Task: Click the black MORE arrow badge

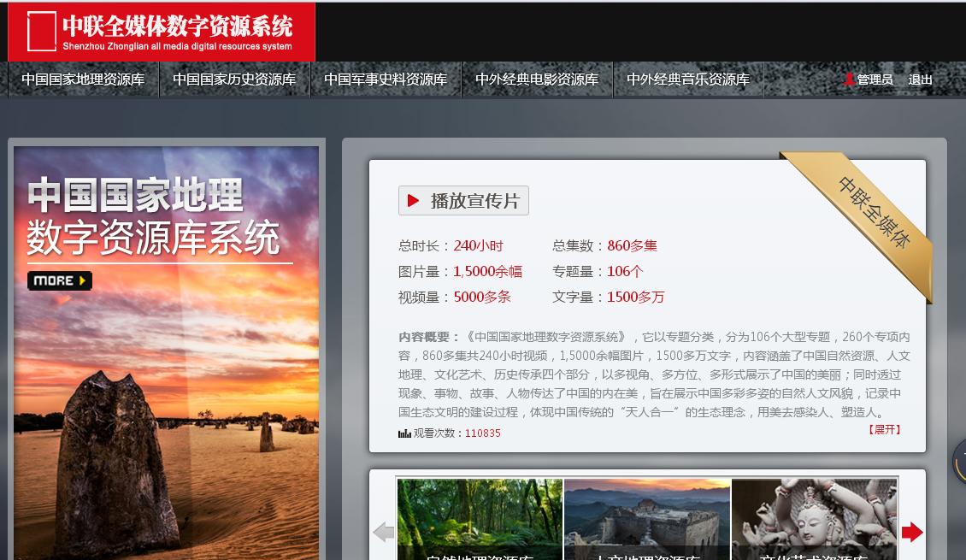Action: click(59, 280)
